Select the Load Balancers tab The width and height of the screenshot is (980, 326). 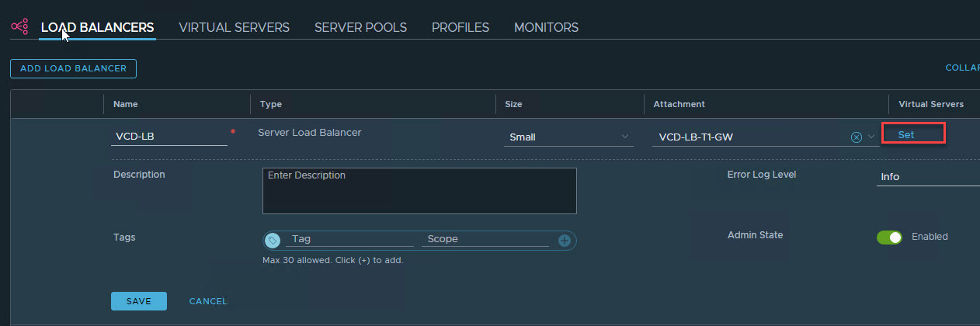97,27
